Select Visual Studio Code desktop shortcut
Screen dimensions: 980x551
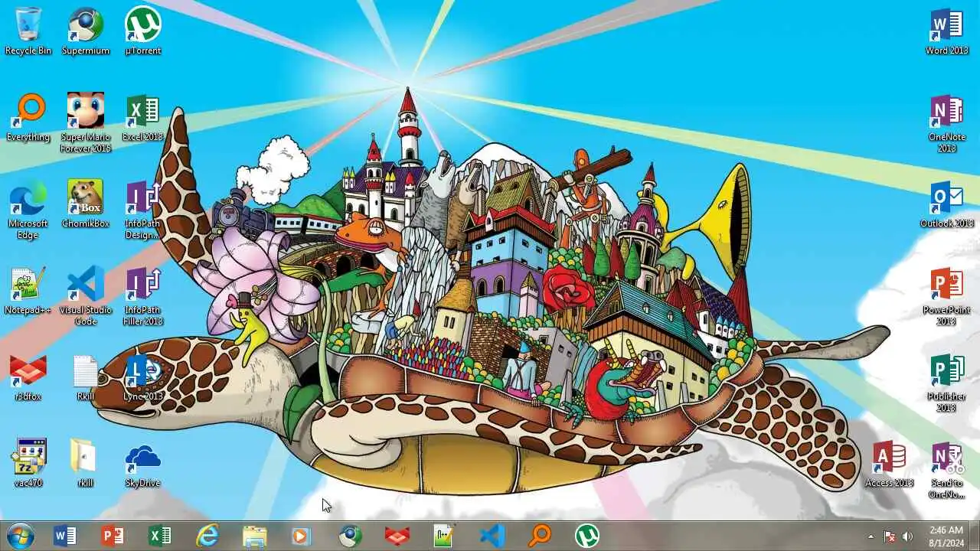point(86,295)
